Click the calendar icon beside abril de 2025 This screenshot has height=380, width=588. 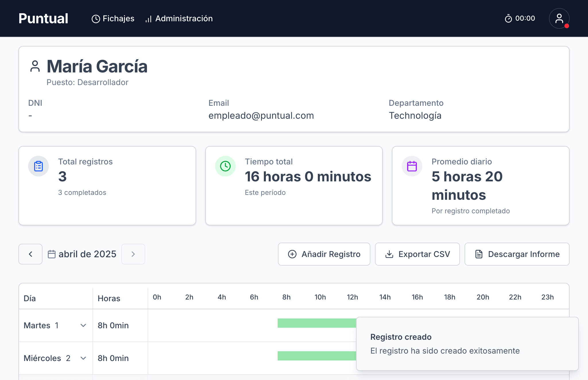52,254
